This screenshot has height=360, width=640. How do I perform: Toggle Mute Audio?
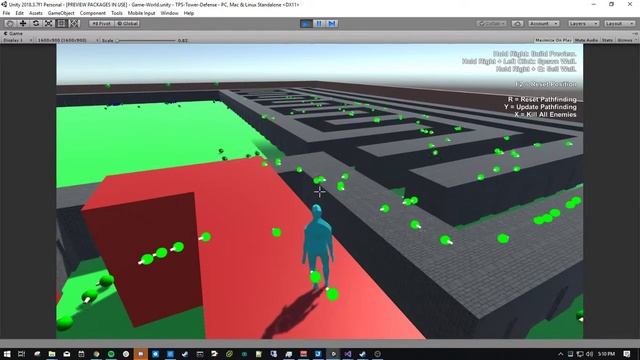586,40
